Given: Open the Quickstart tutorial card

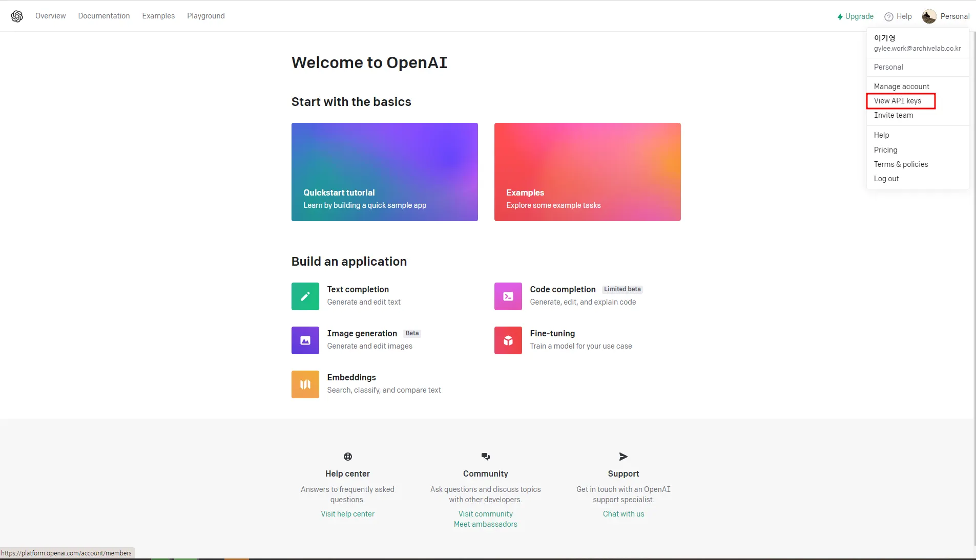Looking at the screenshot, I should coord(385,172).
